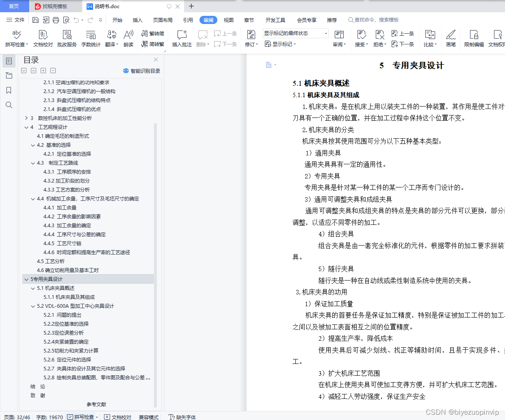Screen dimensions: 505x420
Task: Show the table of contents sidebar icon
Action: pos(9,61)
